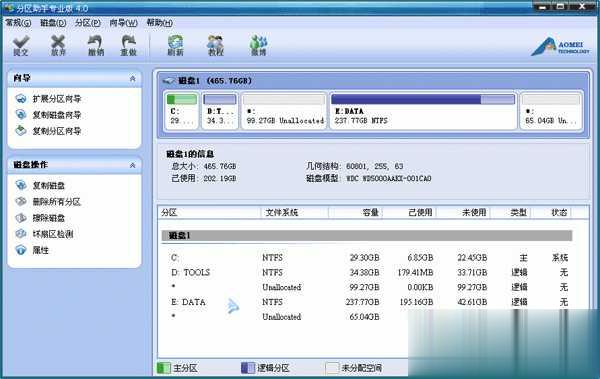Sort by 未使用 column header
The image size is (600, 379).
(x=463, y=212)
